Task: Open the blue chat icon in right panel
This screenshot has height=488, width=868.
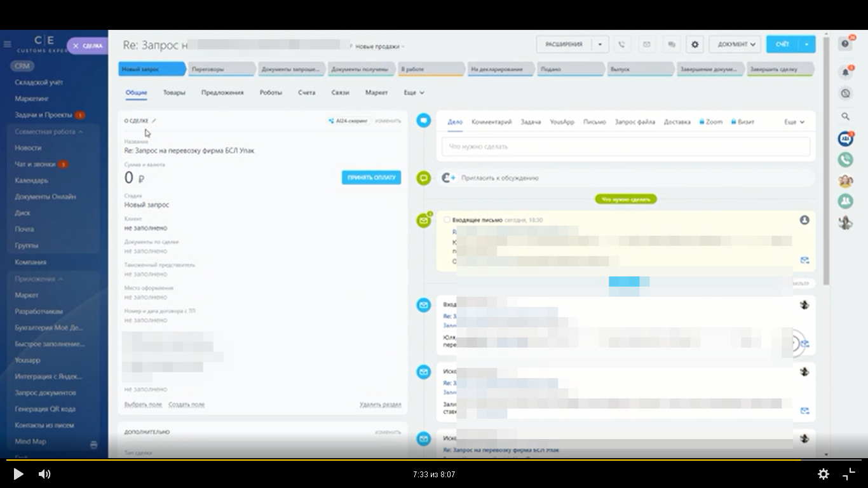Action: click(x=845, y=139)
